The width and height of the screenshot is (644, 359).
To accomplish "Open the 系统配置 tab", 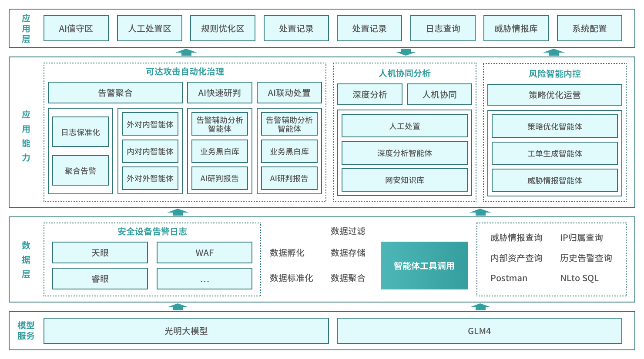I will point(589,28).
